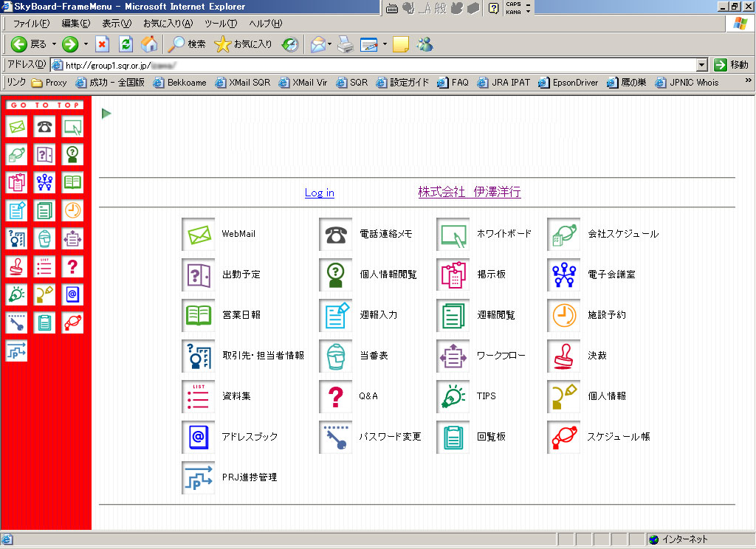Click the History toolbar button
Screen dimensions: 756x549
(290, 44)
